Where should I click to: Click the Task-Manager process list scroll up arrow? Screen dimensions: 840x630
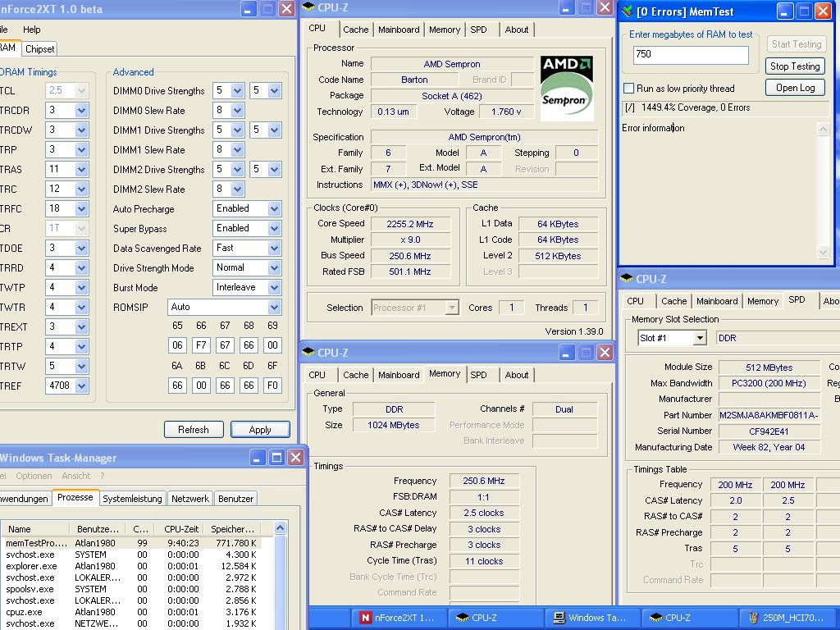pyautogui.click(x=280, y=528)
